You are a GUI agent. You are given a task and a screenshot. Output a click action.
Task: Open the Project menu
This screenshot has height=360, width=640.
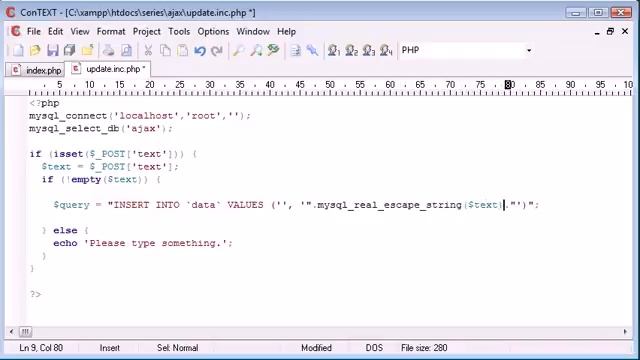[x=147, y=31]
